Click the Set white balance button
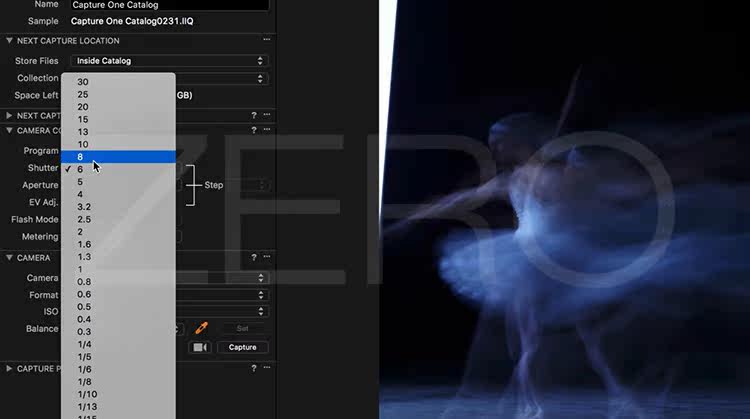The height and width of the screenshot is (419, 750). 243,329
